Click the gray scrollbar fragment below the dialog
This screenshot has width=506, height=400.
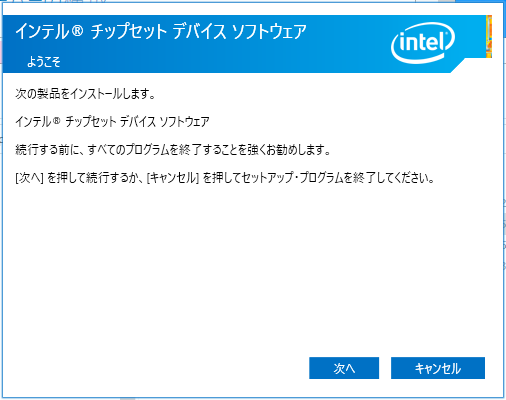128,399
